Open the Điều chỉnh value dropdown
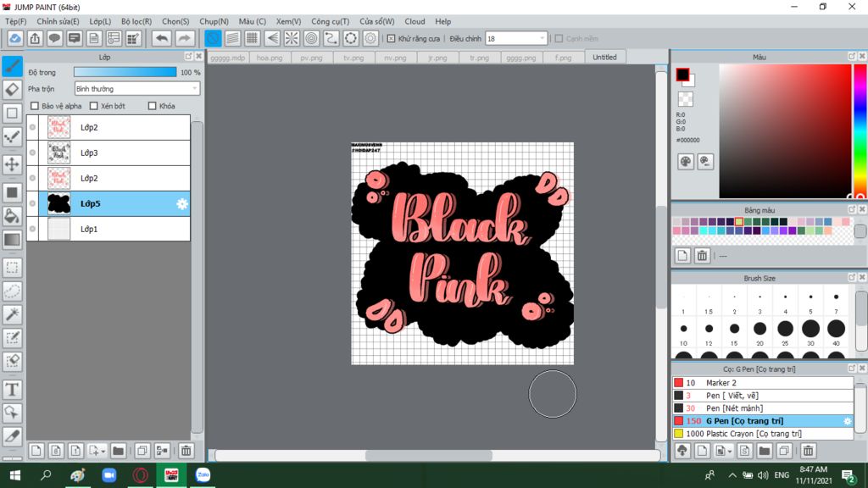The height and width of the screenshot is (488, 868). 516,39
